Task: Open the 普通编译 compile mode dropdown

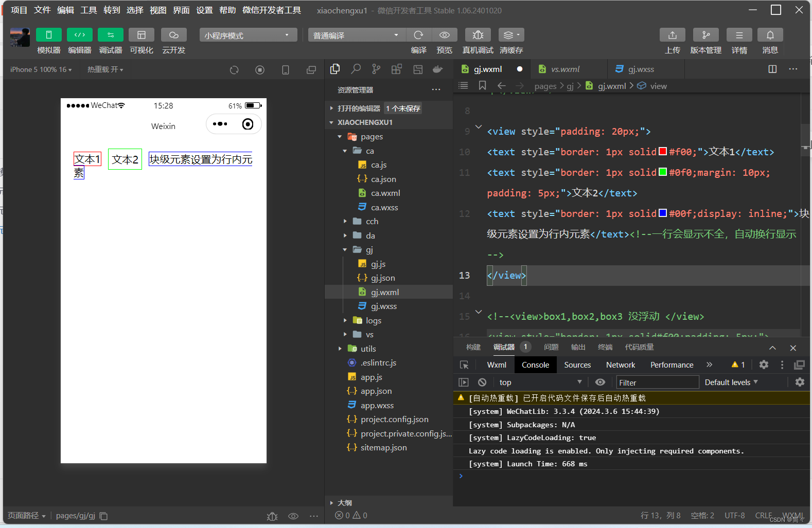Action: click(357, 35)
